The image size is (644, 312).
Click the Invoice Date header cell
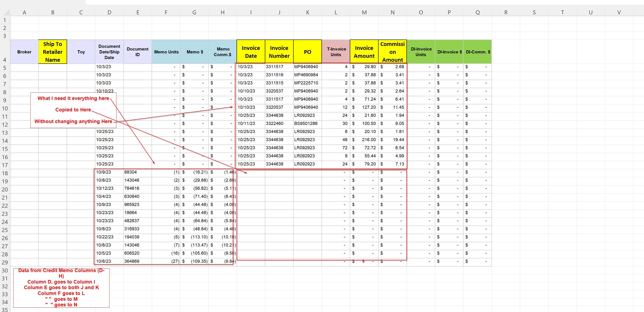251,52
